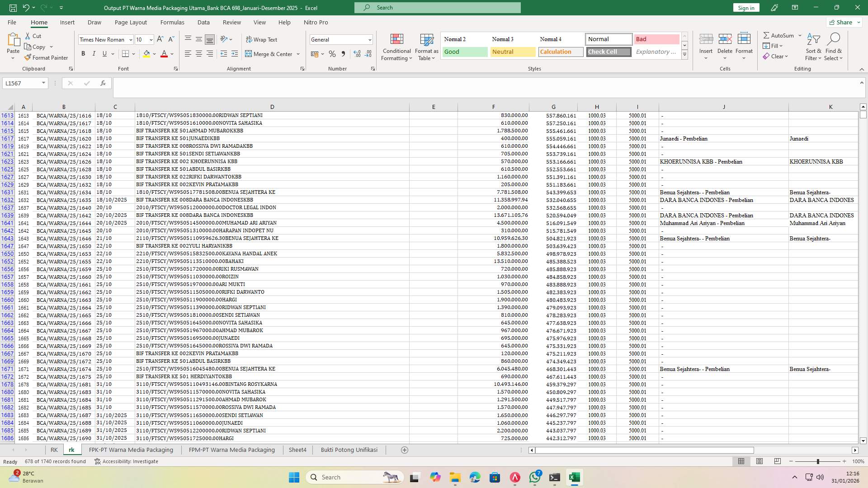The width and height of the screenshot is (868, 488).
Task: Open the font name dropdown
Action: pos(130,39)
